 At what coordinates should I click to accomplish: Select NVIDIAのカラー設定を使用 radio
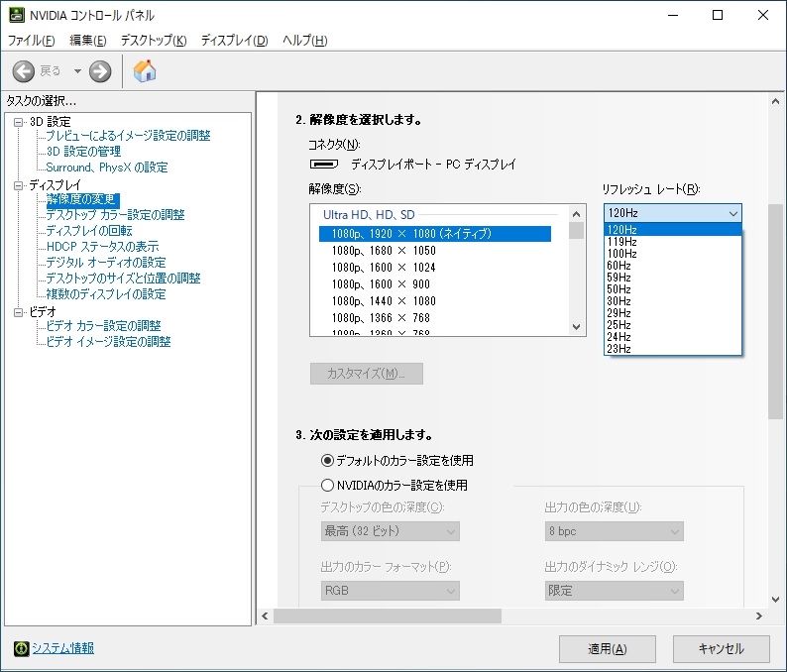click(x=327, y=486)
